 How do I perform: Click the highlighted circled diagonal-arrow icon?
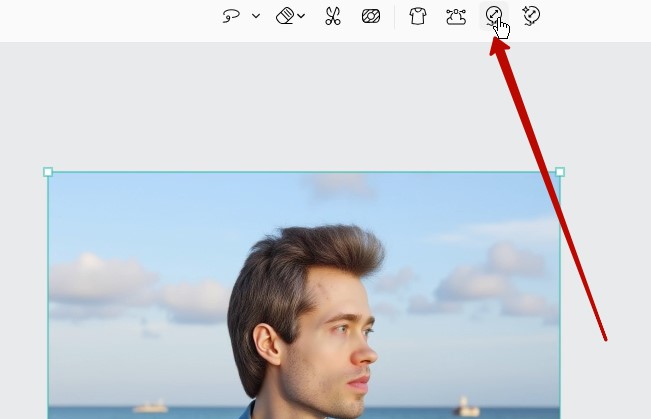493,15
